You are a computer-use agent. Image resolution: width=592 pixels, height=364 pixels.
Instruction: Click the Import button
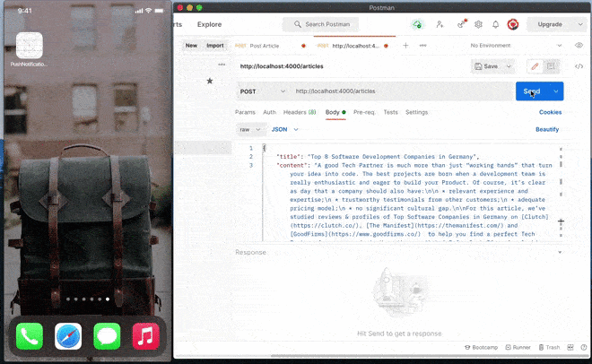pos(215,45)
